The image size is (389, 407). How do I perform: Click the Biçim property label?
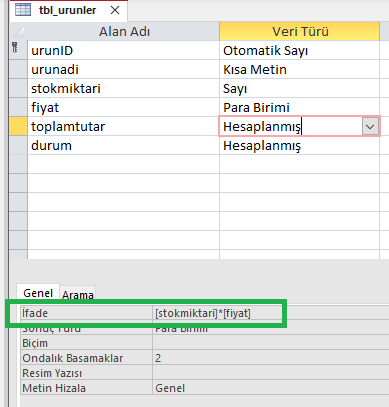(87, 343)
